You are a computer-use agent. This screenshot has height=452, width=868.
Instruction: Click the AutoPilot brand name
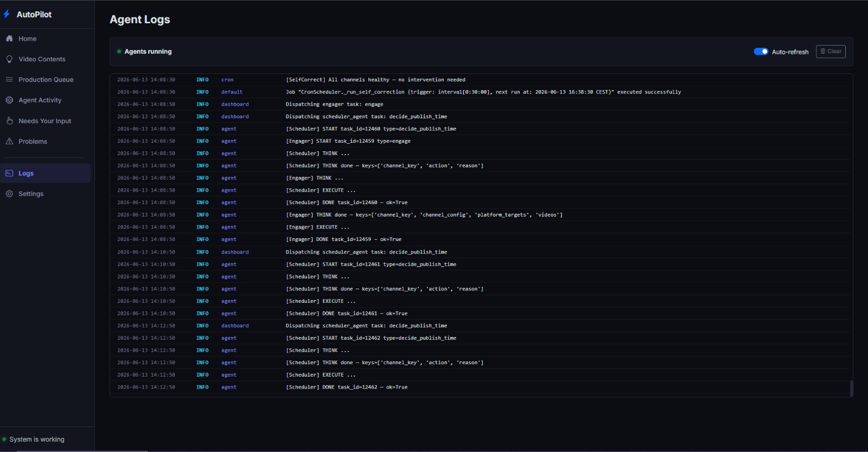(x=34, y=15)
